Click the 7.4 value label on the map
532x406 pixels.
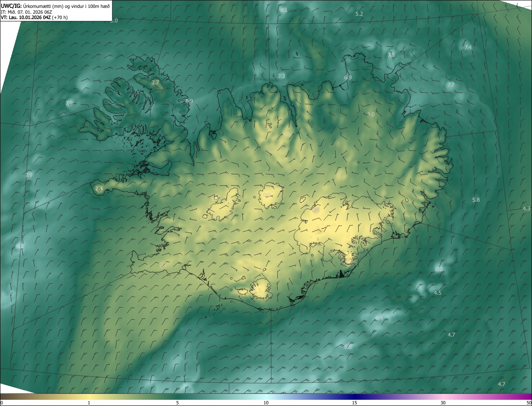(x=468, y=48)
